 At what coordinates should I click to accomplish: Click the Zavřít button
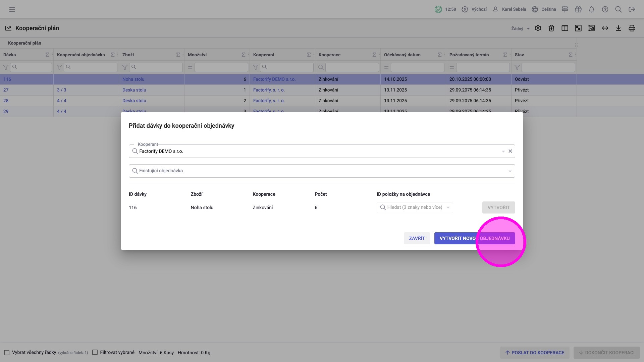click(x=417, y=238)
